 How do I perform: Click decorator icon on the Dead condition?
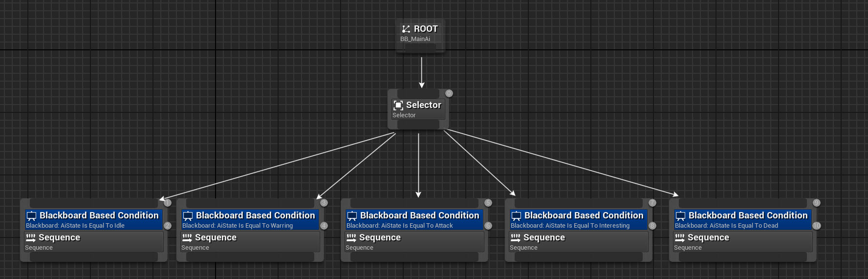pyautogui.click(x=680, y=216)
